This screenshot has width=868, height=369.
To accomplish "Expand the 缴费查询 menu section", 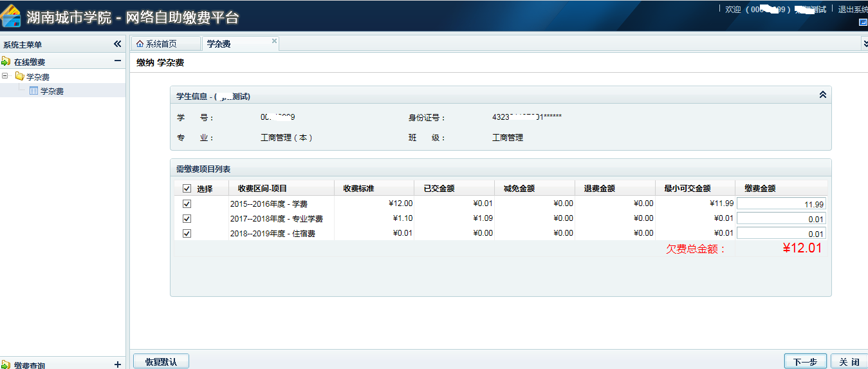I will pyautogui.click(x=117, y=364).
